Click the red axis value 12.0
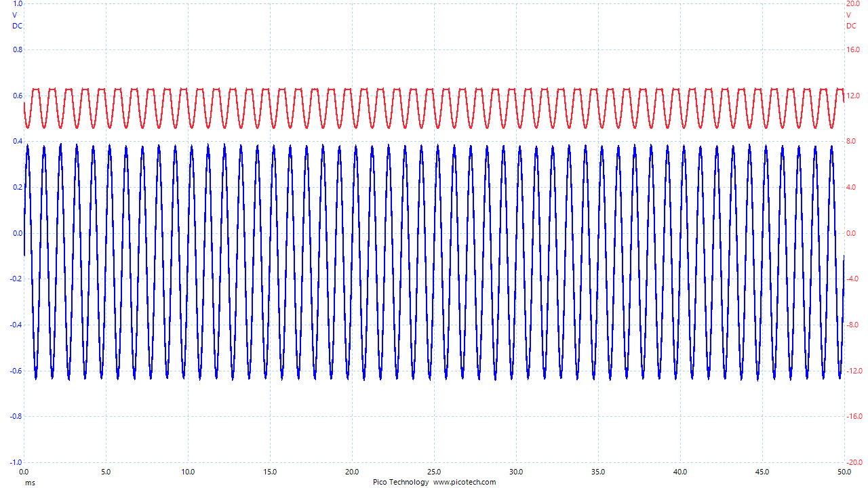Viewport: 868px width, 488px height. click(x=853, y=96)
